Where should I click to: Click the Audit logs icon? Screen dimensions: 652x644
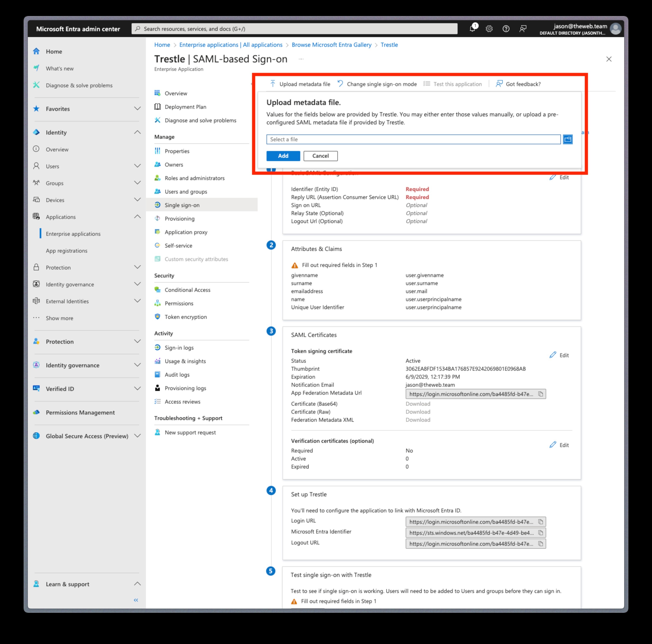(x=157, y=374)
